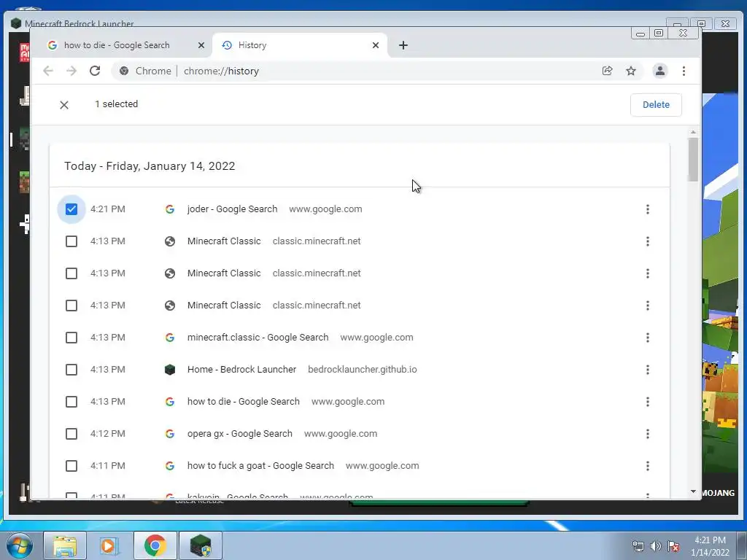Open Windows Explorer from the taskbar
The image size is (747, 560).
pos(65,545)
